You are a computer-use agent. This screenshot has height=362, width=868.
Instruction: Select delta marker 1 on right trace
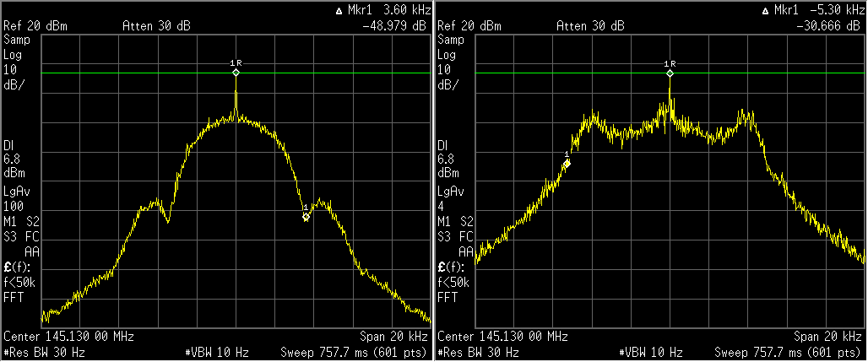click(x=567, y=163)
